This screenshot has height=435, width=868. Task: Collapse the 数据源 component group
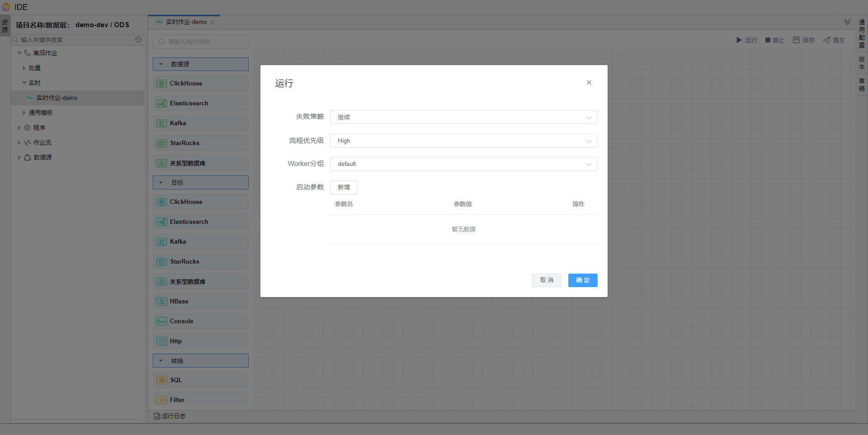point(161,64)
